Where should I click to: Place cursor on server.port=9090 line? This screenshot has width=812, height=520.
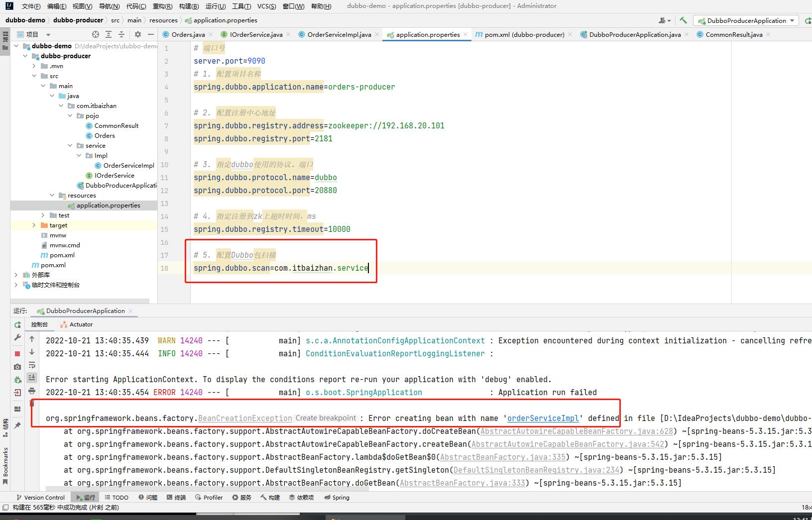[x=230, y=61]
